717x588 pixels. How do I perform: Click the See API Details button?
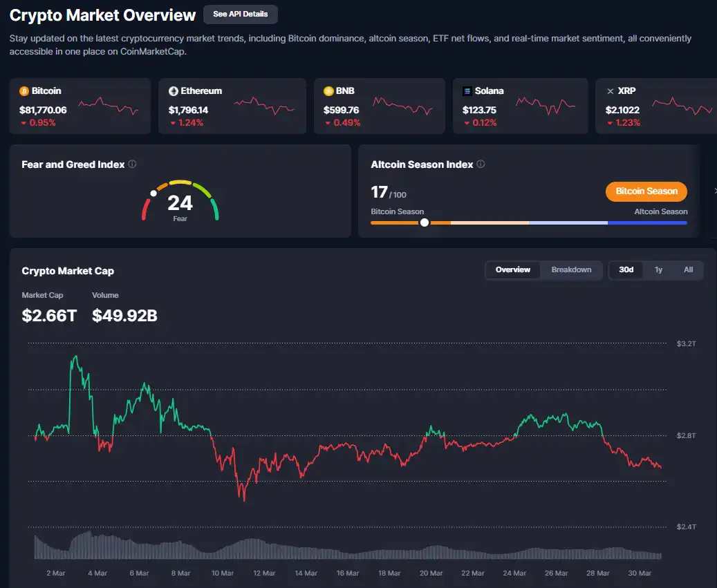[x=241, y=14]
